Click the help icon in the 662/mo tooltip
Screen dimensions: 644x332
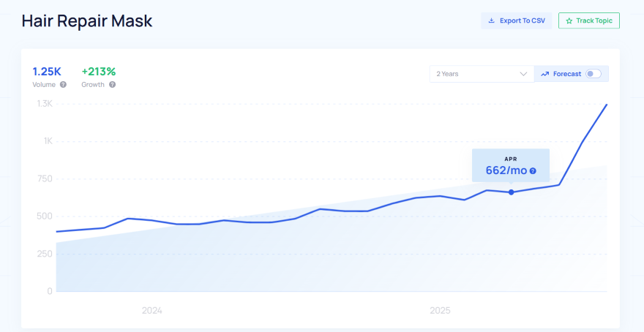click(x=533, y=171)
